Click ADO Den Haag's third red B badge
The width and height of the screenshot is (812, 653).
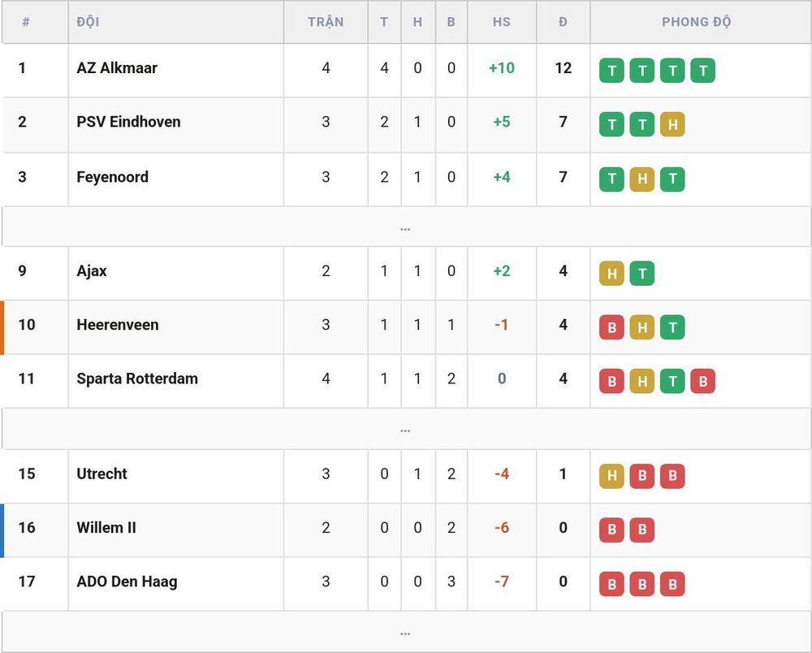672,584
